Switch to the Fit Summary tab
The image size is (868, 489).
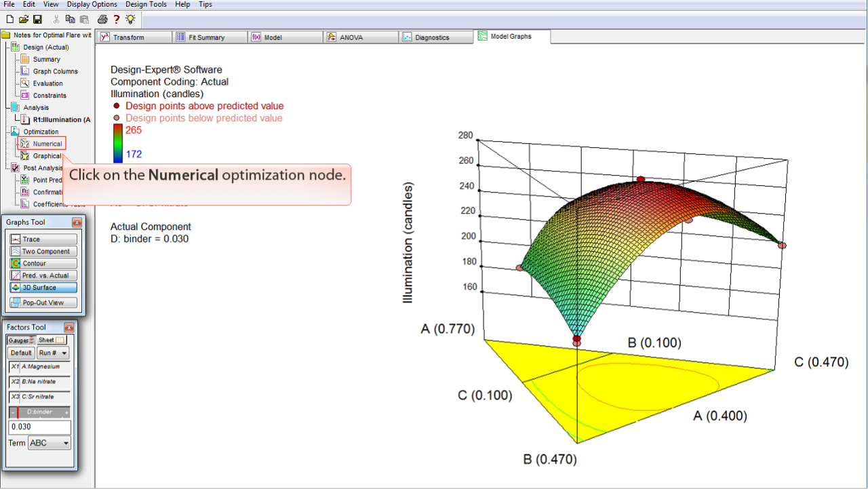point(209,37)
